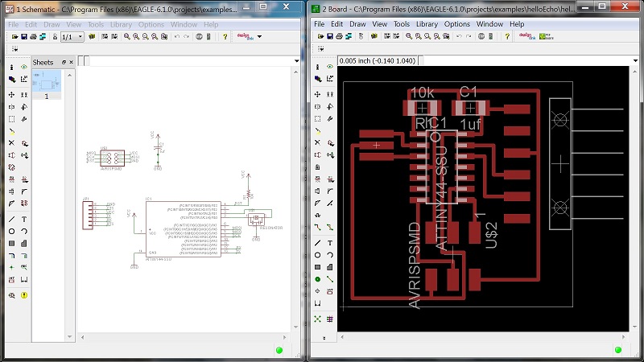Click the Show (eye) tool in Schematic
Image resolution: width=644 pixels, height=362 pixels.
coord(24,67)
